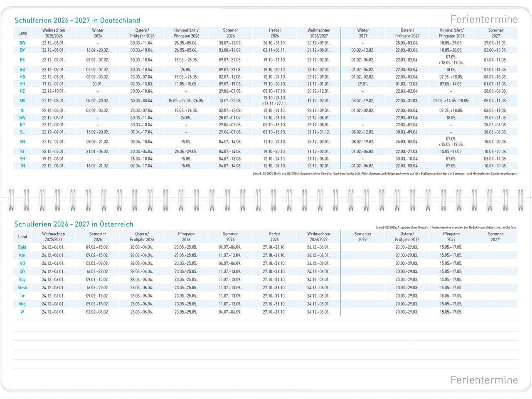532x399 pixels.
Task: Select the MV row label in Germany table
Action: [22, 101]
